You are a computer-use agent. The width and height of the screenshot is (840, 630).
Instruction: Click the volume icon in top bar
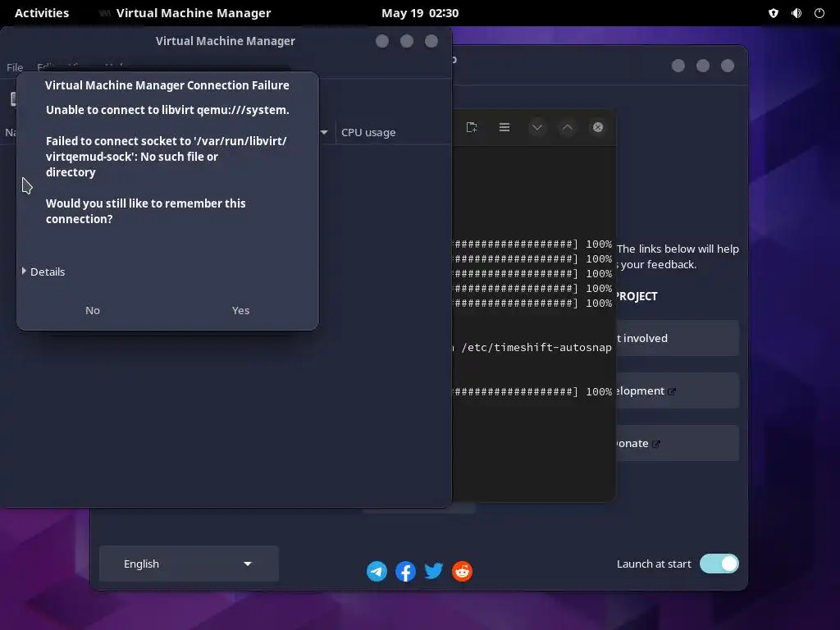tap(797, 13)
